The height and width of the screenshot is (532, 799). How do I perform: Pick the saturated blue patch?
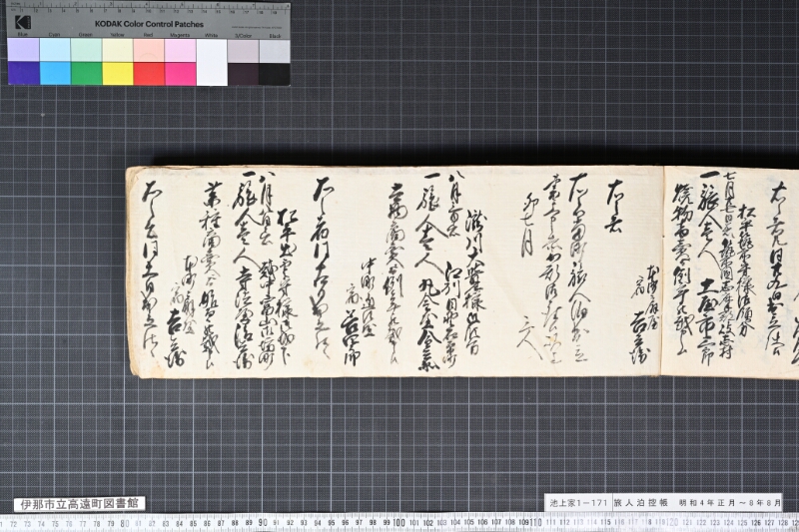coord(23,73)
